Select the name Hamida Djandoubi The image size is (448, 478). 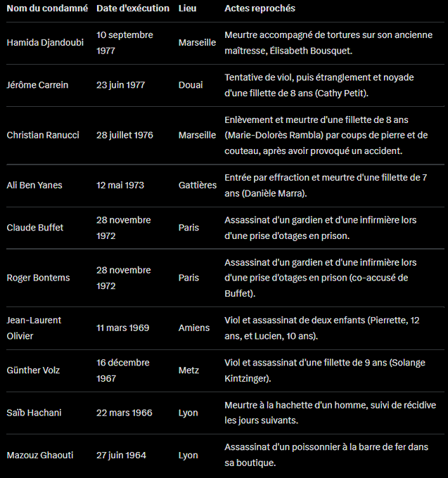[x=45, y=42]
